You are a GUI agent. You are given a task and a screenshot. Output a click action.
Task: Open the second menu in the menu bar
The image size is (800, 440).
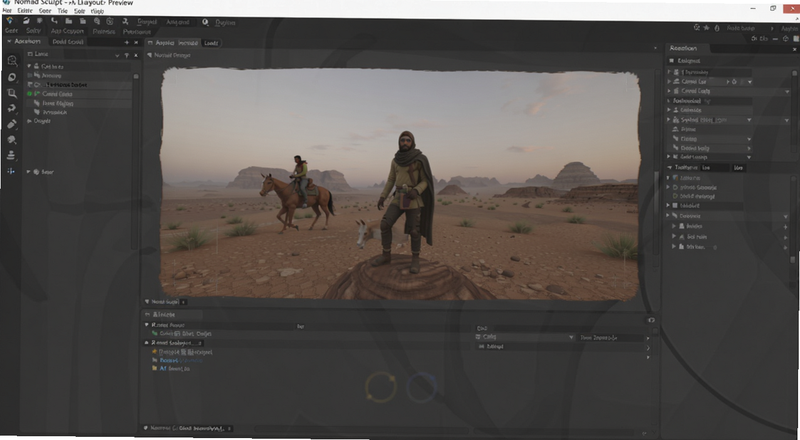[x=24, y=10]
